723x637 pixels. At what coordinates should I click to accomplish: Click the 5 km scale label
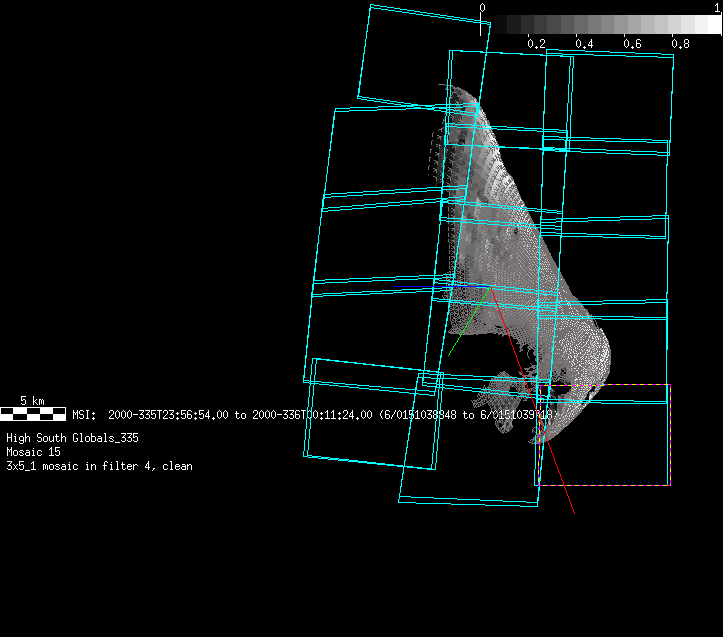click(x=32, y=400)
